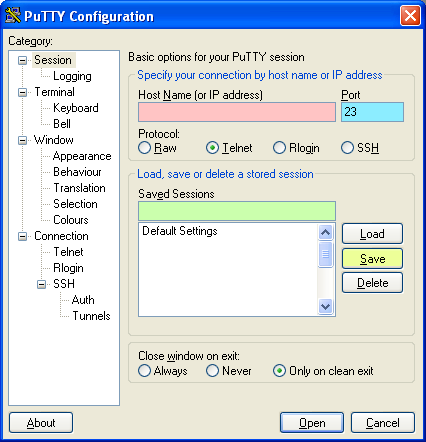
Task: Open the Terminal category
Action: point(54,92)
